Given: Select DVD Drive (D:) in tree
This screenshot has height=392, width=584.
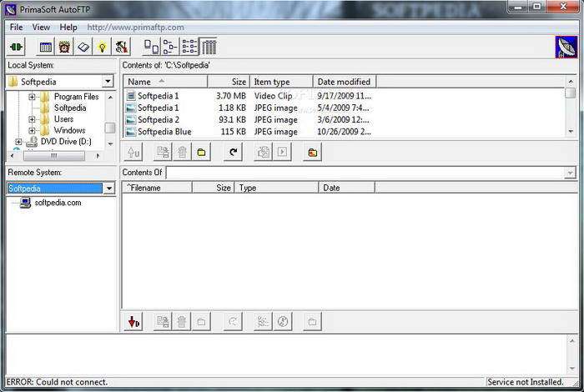Looking at the screenshot, I should click(66, 142).
